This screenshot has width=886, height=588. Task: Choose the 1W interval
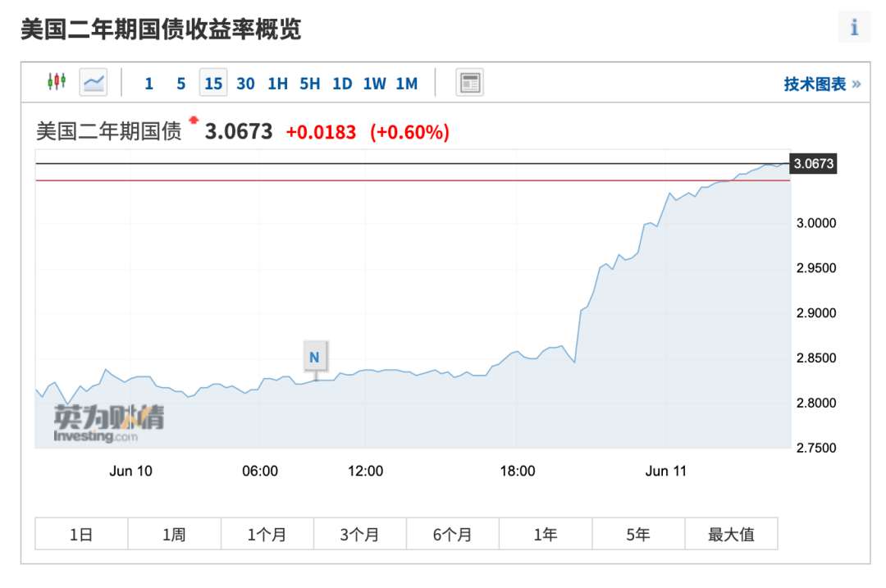374,83
